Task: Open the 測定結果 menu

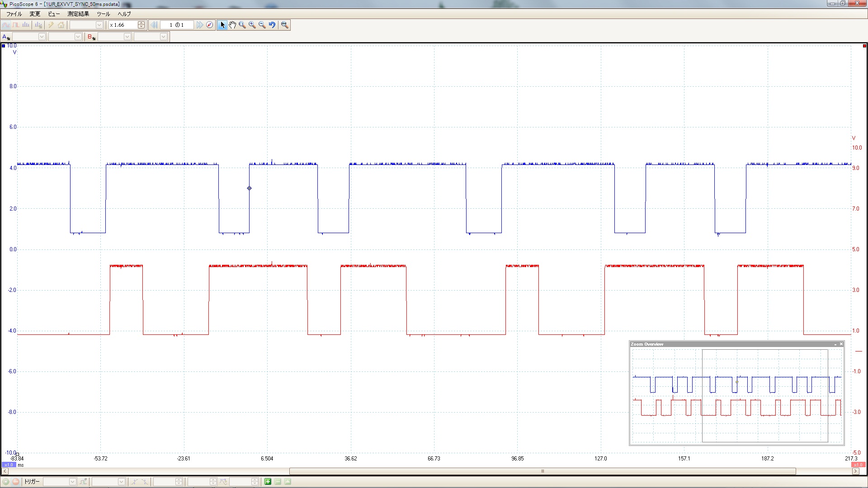Action: (78, 14)
